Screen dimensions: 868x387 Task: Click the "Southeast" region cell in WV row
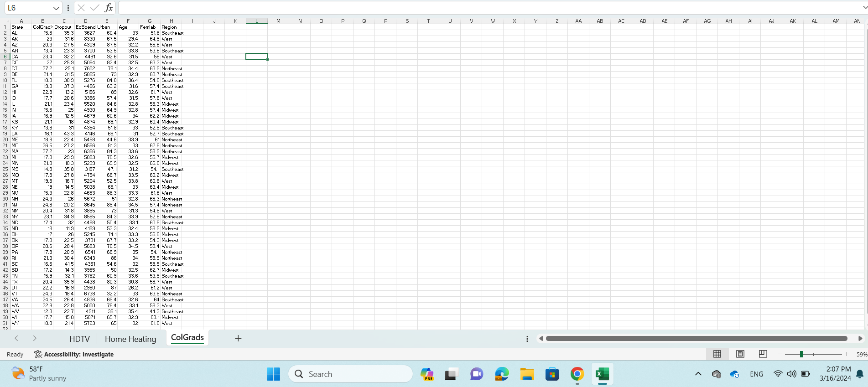click(x=173, y=311)
